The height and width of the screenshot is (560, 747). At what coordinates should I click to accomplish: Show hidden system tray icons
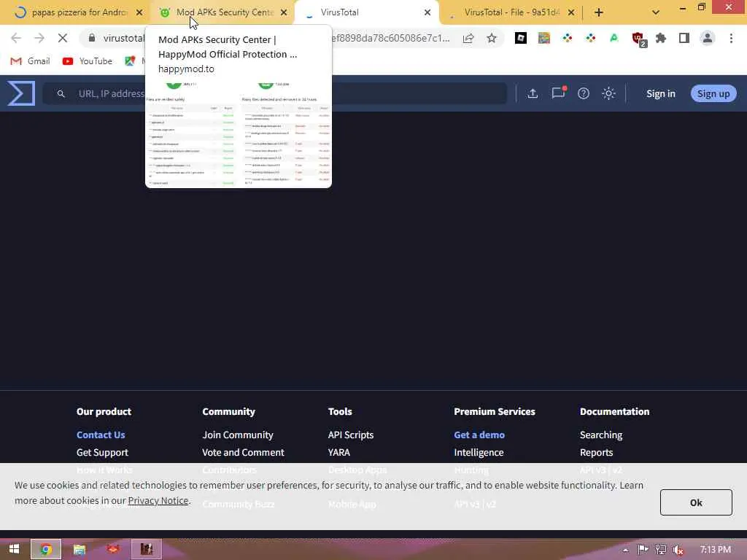(x=625, y=550)
